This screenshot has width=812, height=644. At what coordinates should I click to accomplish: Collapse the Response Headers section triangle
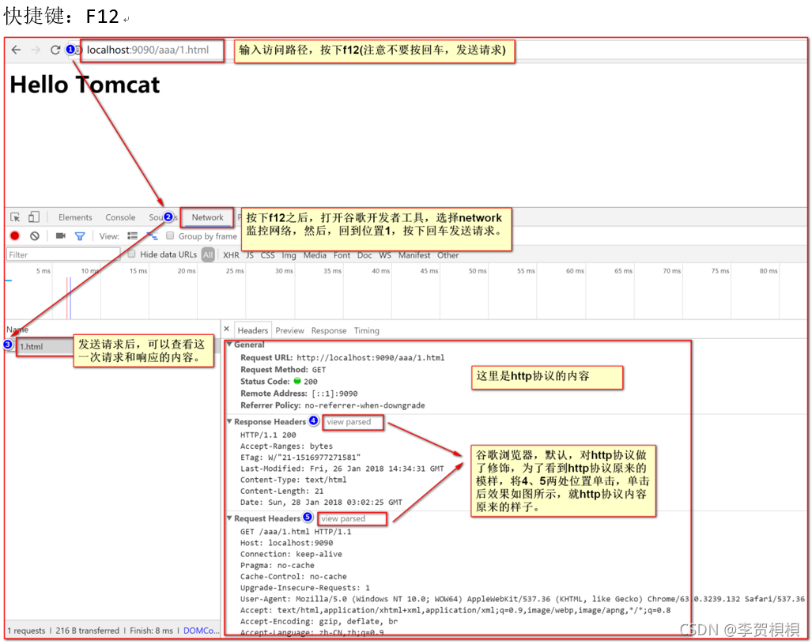click(x=229, y=421)
